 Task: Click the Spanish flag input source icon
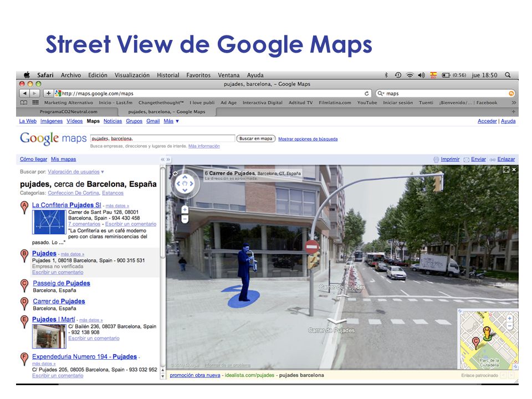[x=433, y=75]
